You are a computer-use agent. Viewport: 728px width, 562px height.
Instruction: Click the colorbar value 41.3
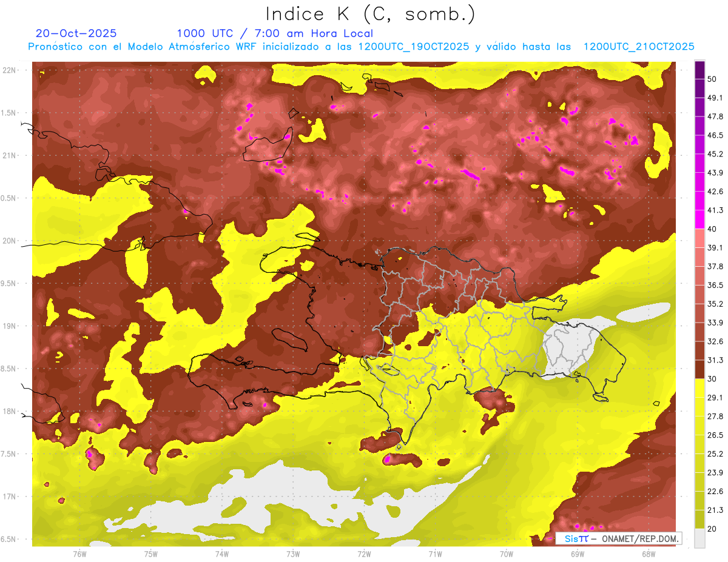(715, 210)
